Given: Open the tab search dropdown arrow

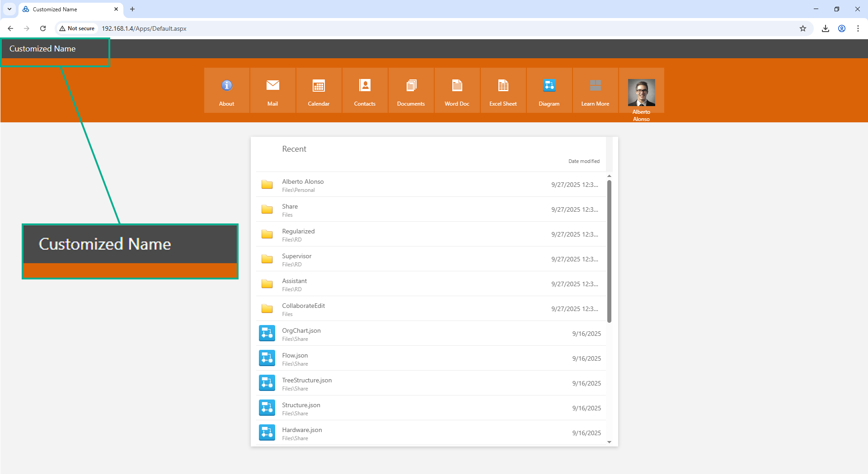Looking at the screenshot, I should point(9,9).
